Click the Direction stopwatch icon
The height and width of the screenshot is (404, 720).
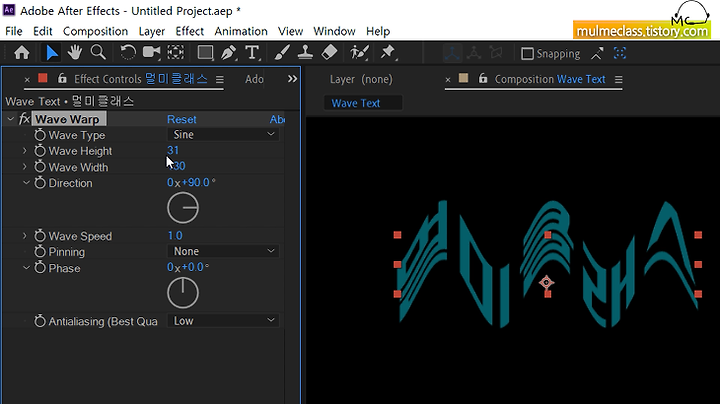40,183
